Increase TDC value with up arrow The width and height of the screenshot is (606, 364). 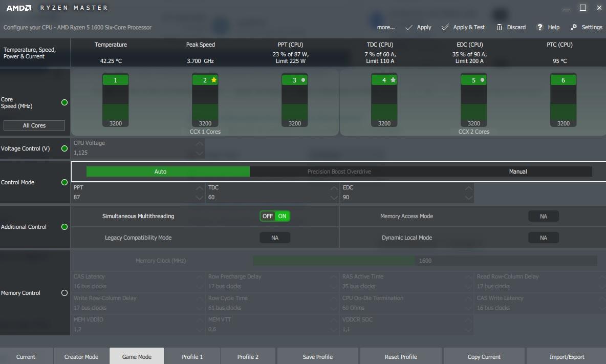(334, 188)
